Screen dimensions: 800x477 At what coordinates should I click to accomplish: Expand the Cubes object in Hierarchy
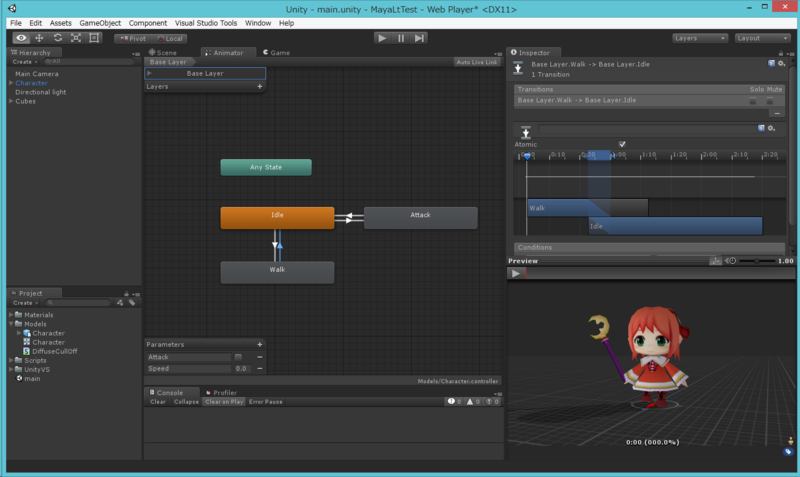[11, 101]
